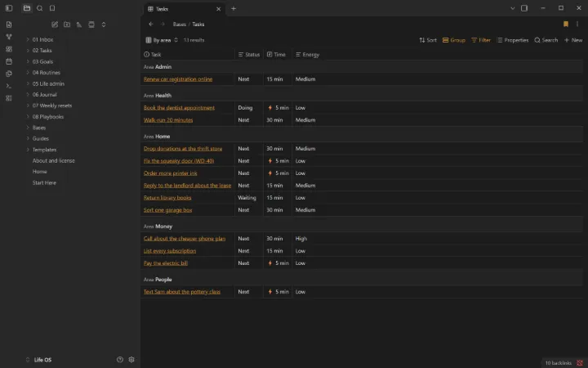Open the Filter options
Image resolution: width=588 pixels, height=368 pixels.
click(x=481, y=40)
